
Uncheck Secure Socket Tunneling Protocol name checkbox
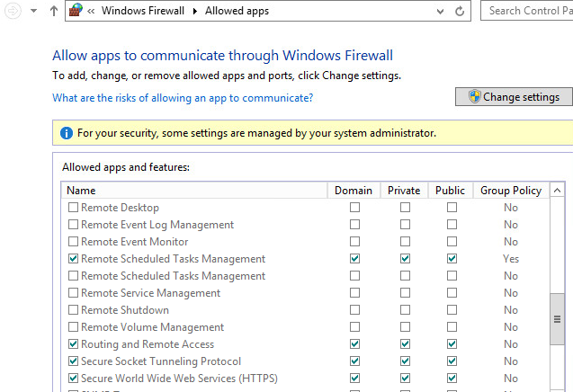click(x=73, y=361)
